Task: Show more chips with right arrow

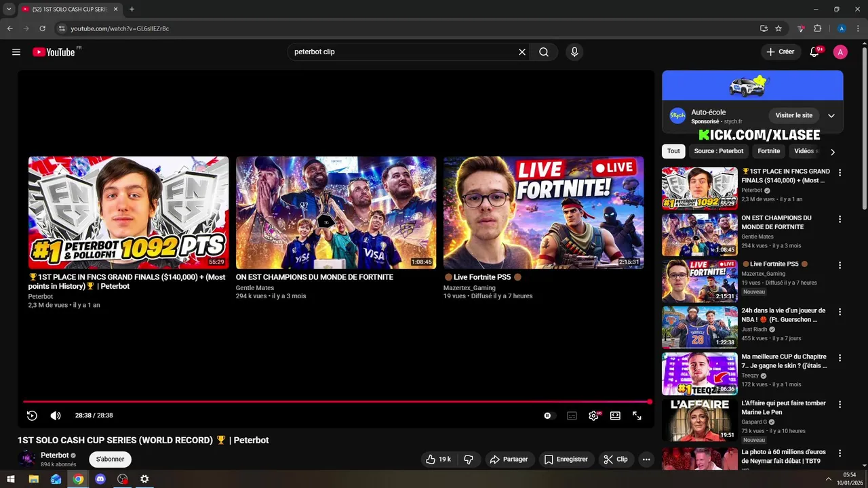Action: [x=833, y=152]
